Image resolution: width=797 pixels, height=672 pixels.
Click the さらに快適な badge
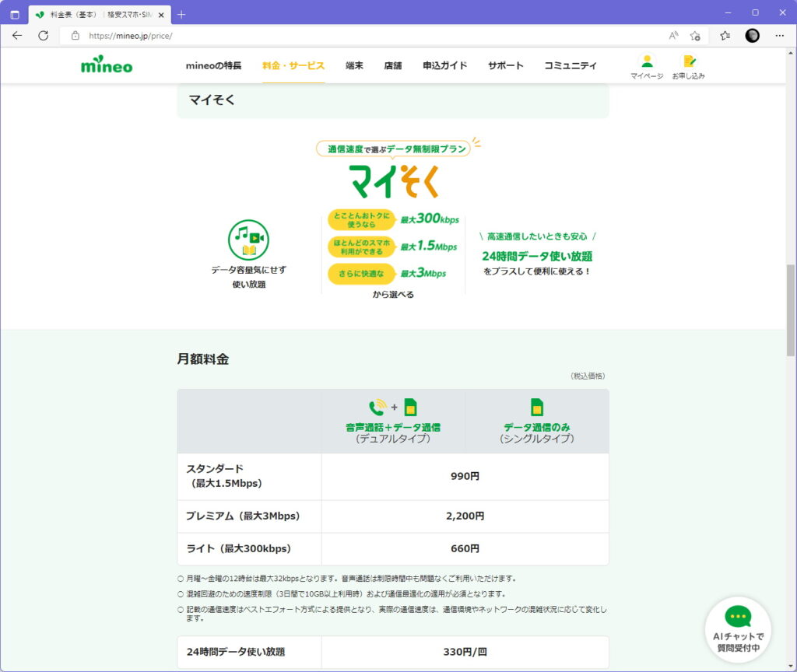[361, 274]
